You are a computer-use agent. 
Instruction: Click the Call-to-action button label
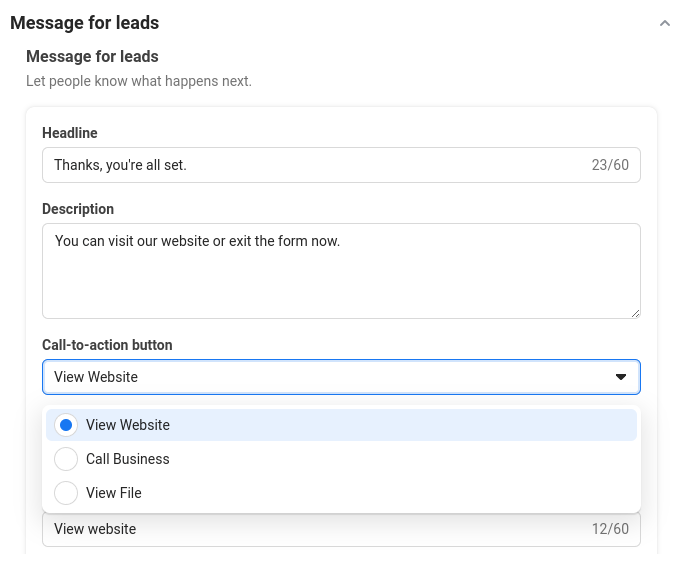[x=107, y=345]
